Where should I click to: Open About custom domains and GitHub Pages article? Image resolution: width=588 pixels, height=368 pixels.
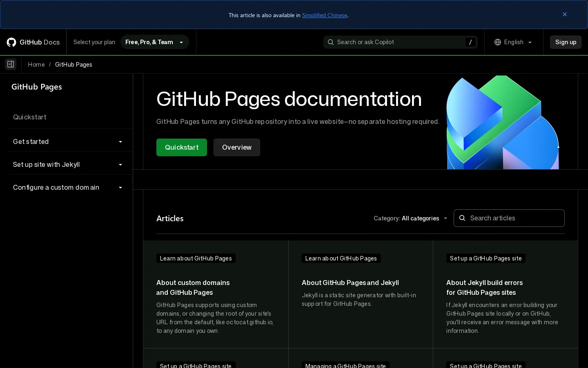click(x=193, y=287)
